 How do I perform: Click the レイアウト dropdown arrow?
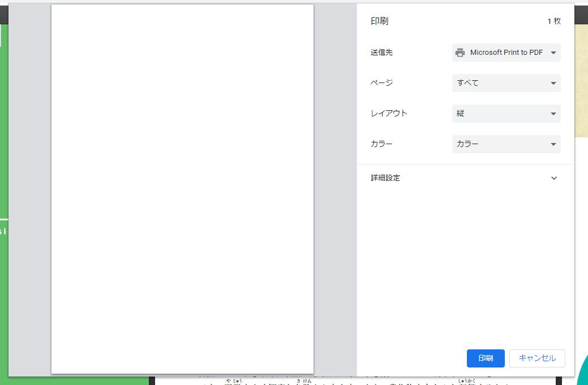[x=553, y=114]
